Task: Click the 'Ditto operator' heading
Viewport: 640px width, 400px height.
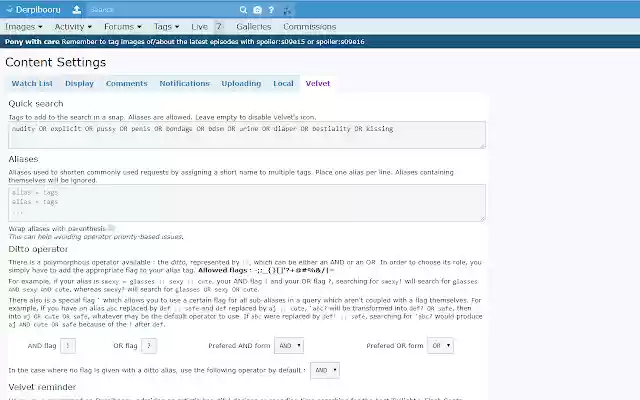Action: pyautogui.click(x=38, y=249)
